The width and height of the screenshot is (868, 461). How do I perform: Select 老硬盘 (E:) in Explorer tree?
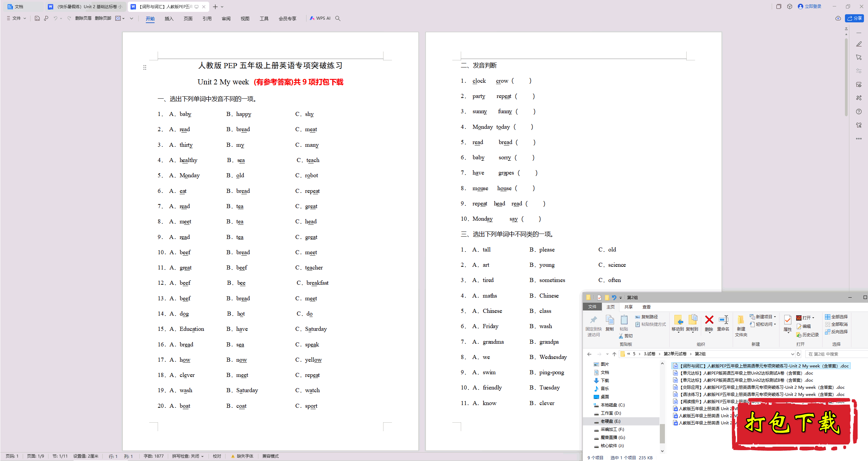point(610,421)
